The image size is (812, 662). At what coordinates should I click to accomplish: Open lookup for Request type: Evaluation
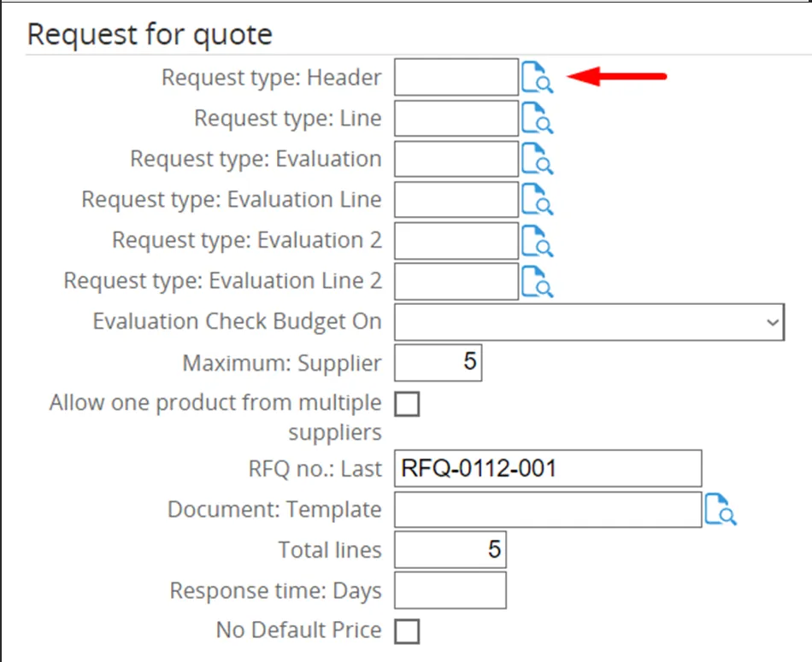pyautogui.click(x=538, y=159)
